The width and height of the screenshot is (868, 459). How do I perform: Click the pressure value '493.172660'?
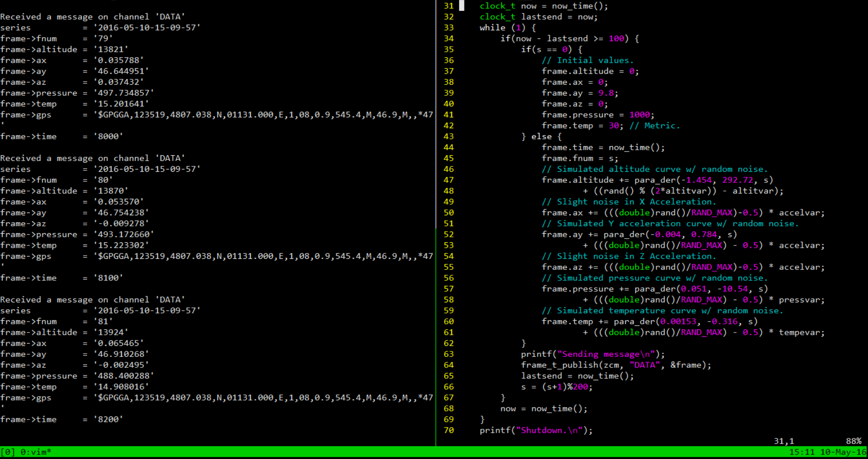124,235
